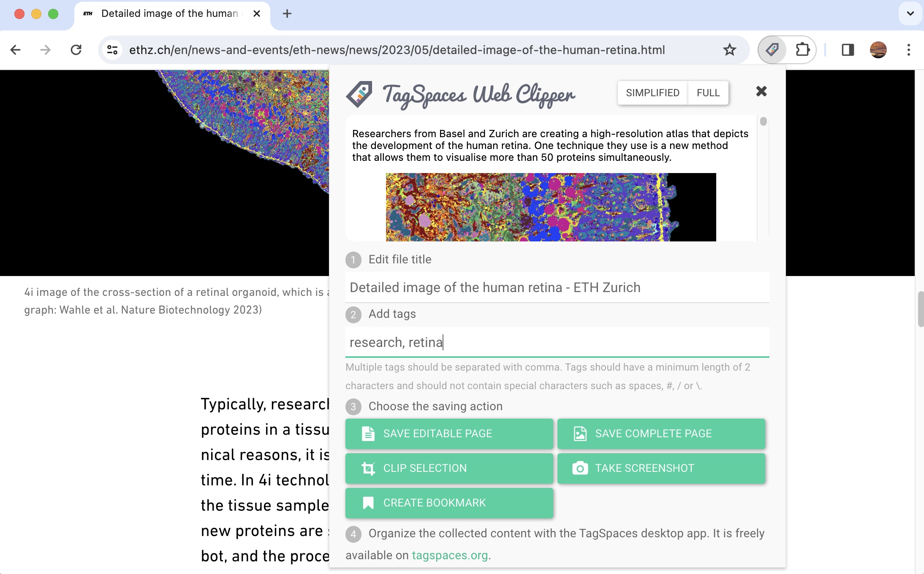Click the site information icon in address bar
Image resolution: width=924 pixels, height=574 pixels.
pyautogui.click(x=112, y=50)
